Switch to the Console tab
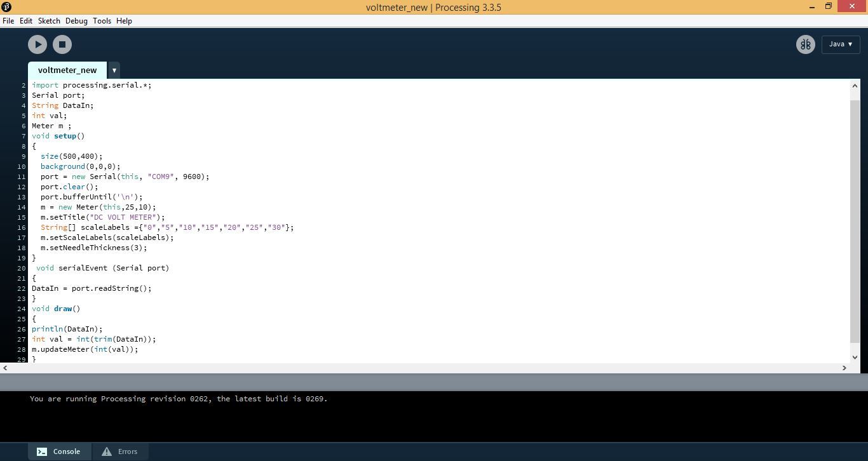Screen dimensions: 868x461 (59, 451)
